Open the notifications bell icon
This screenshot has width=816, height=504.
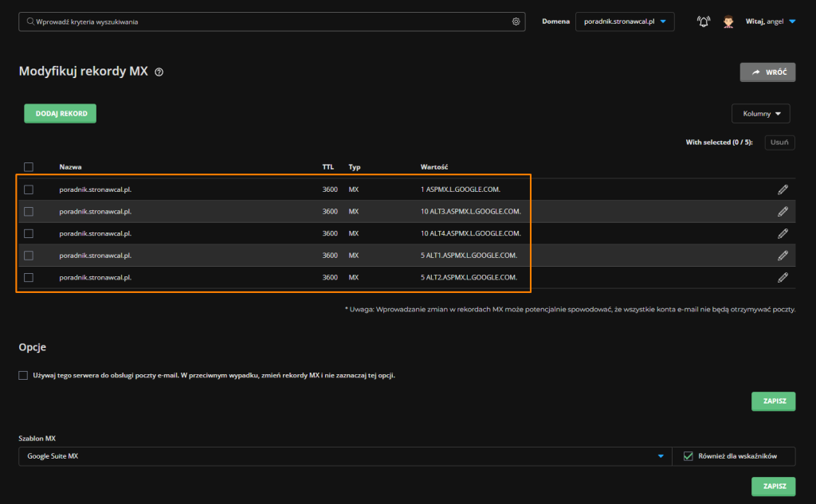(703, 21)
